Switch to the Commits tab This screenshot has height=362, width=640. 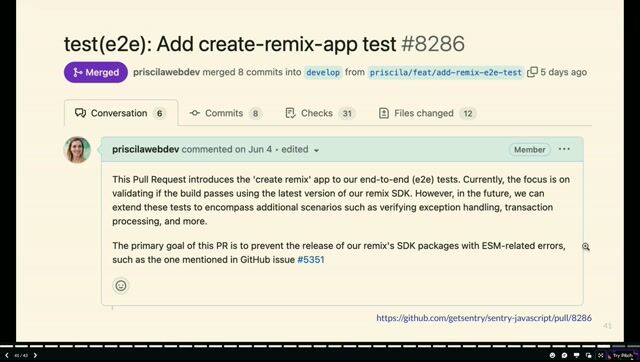(x=226, y=113)
